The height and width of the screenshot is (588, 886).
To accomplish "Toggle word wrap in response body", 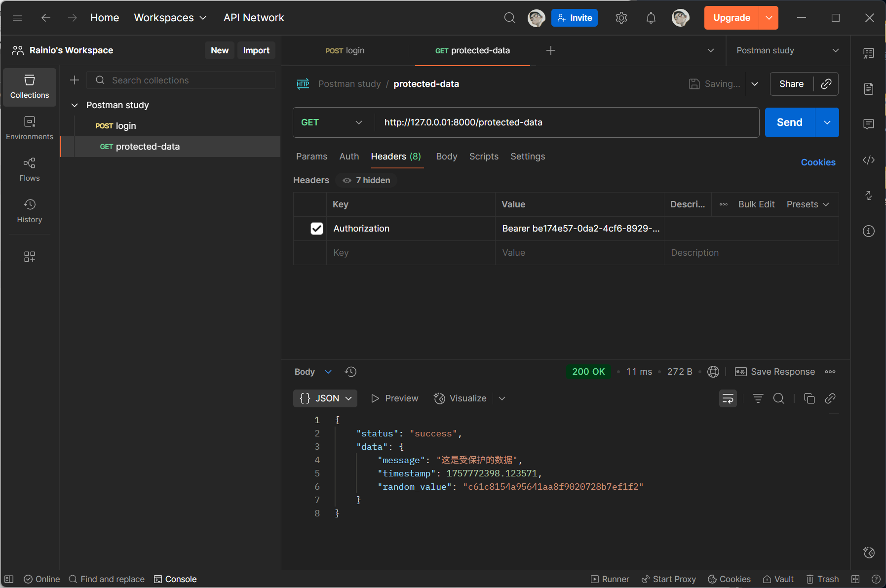I will (x=728, y=398).
